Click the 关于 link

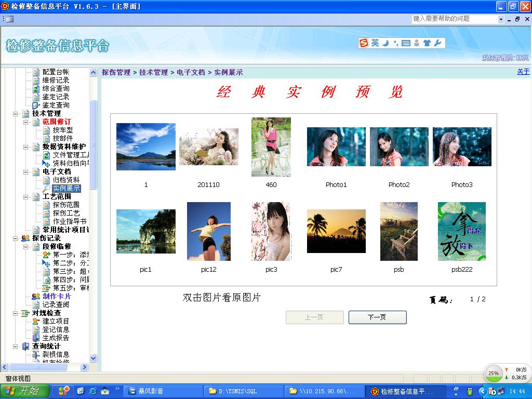pyautogui.click(x=523, y=72)
